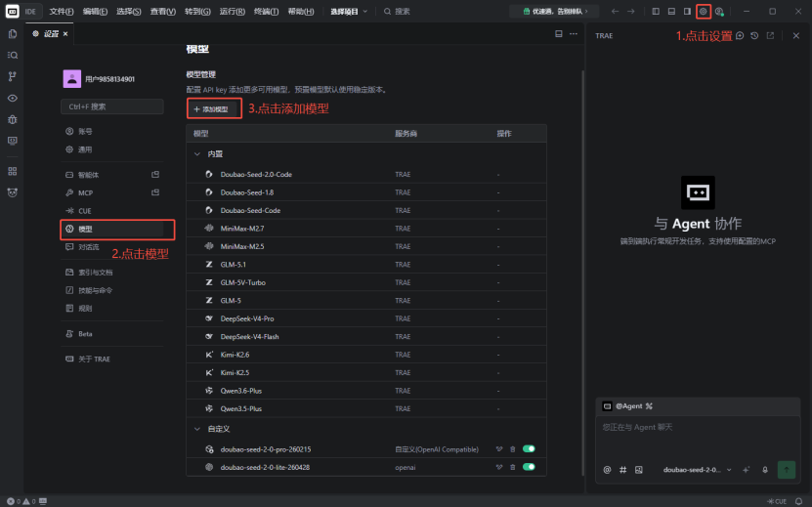This screenshot has width=812, height=507.
Task: Open the Extensions grid icon in activity bar
Action: coord(13,171)
